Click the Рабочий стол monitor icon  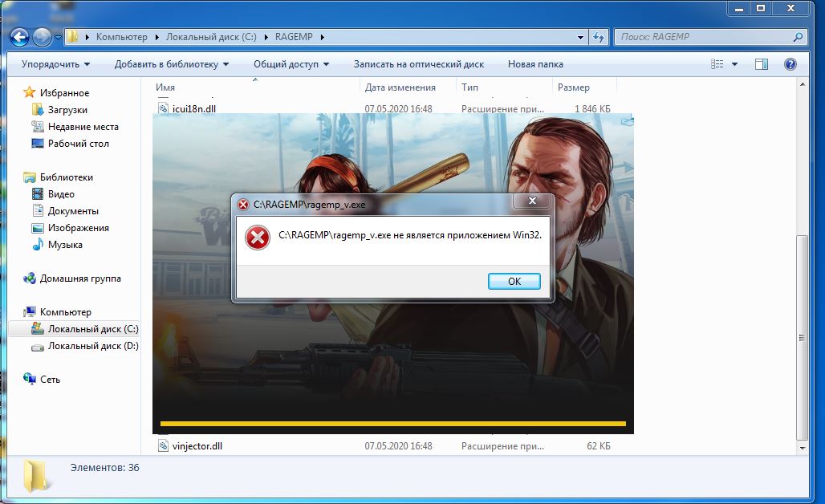pos(38,143)
